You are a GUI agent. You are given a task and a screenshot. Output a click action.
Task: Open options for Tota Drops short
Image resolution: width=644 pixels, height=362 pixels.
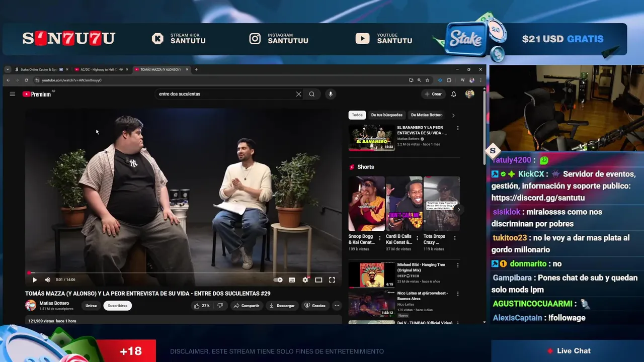(455, 238)
